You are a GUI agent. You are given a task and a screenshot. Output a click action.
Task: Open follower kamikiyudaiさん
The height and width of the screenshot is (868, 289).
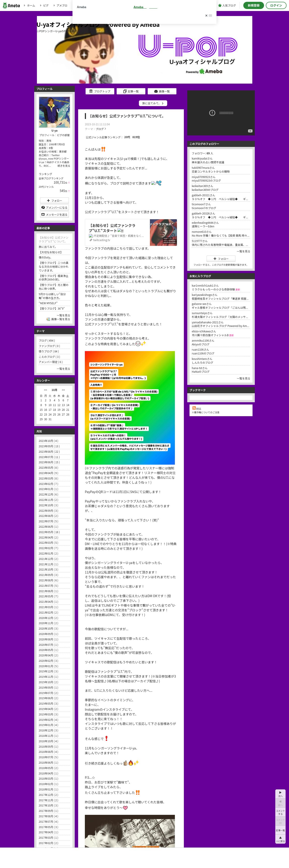(202, 158)
